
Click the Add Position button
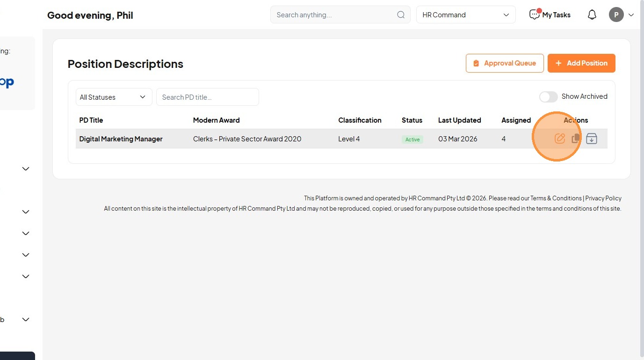pyautogui.click(x=581, y=63)
